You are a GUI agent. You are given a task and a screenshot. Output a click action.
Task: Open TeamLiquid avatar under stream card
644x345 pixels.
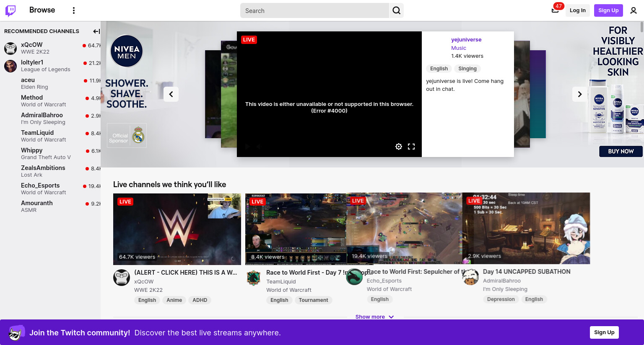[x=254, y=278]
